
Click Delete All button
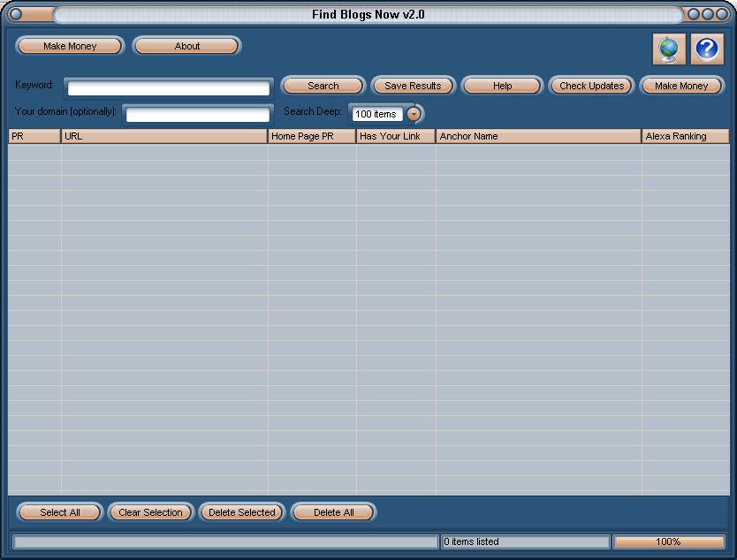pyautogui.click(x=334, y=512)
